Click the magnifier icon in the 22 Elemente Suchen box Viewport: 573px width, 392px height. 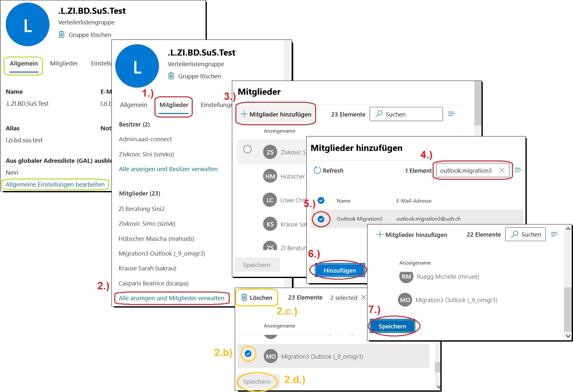[x=515, y=234]
